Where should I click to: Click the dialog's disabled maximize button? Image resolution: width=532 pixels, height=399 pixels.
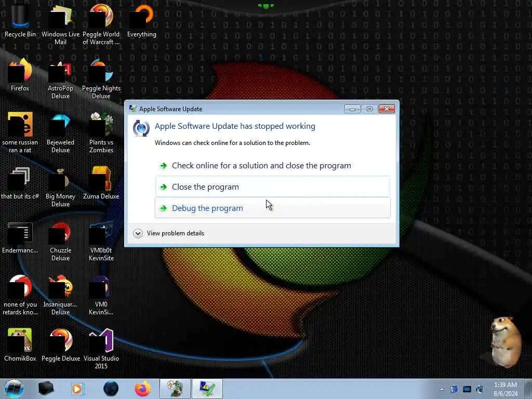tap(369, 109)
